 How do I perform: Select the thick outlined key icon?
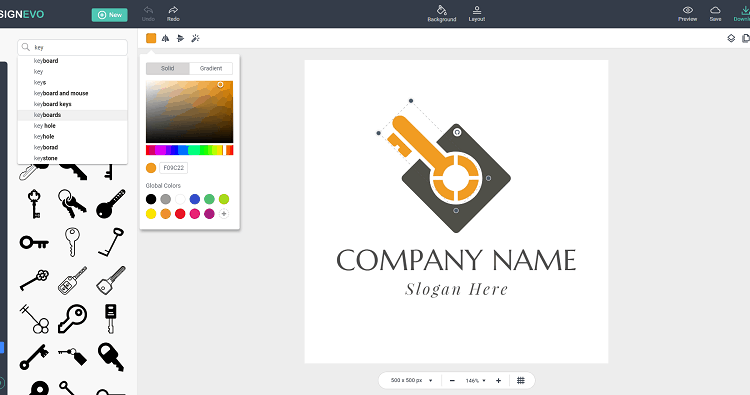click(x=72, y=319)
